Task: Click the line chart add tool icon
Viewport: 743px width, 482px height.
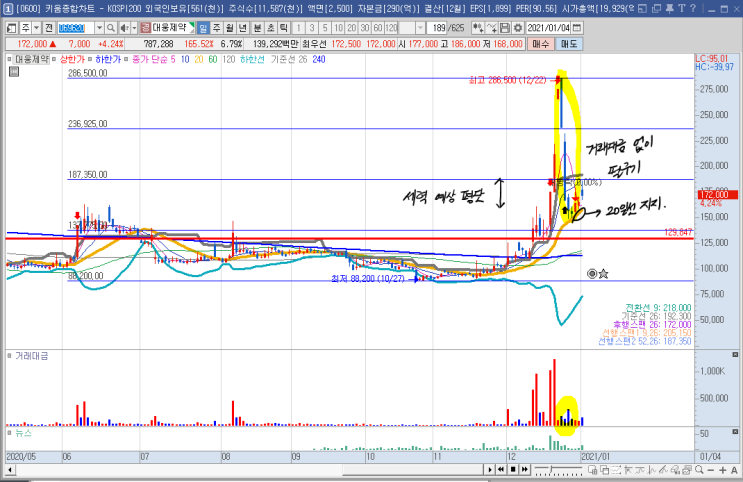Action: (x=492, y=28)
